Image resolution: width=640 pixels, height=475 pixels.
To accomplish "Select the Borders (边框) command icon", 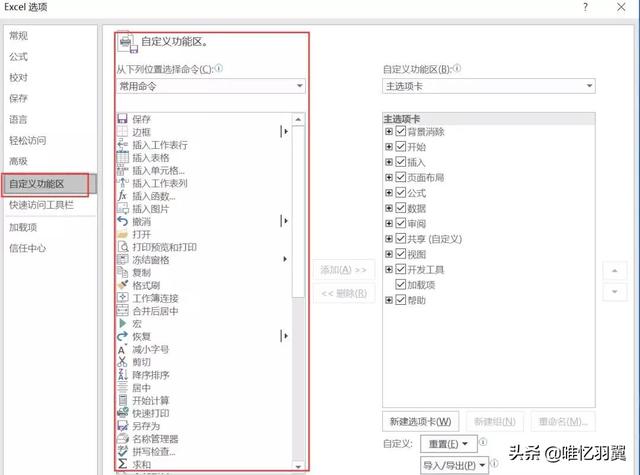I will pyautogui.click(x=122, y=131).
